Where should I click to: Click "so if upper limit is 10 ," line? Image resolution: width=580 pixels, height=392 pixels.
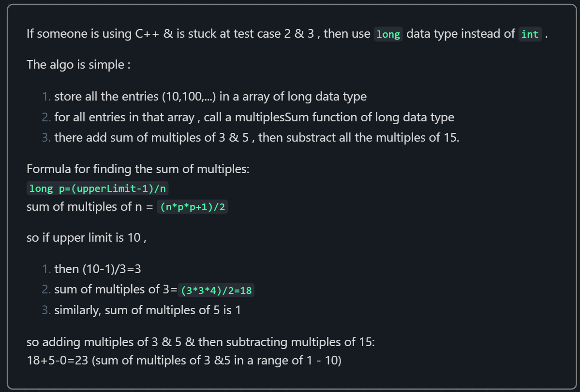[86, 238]
